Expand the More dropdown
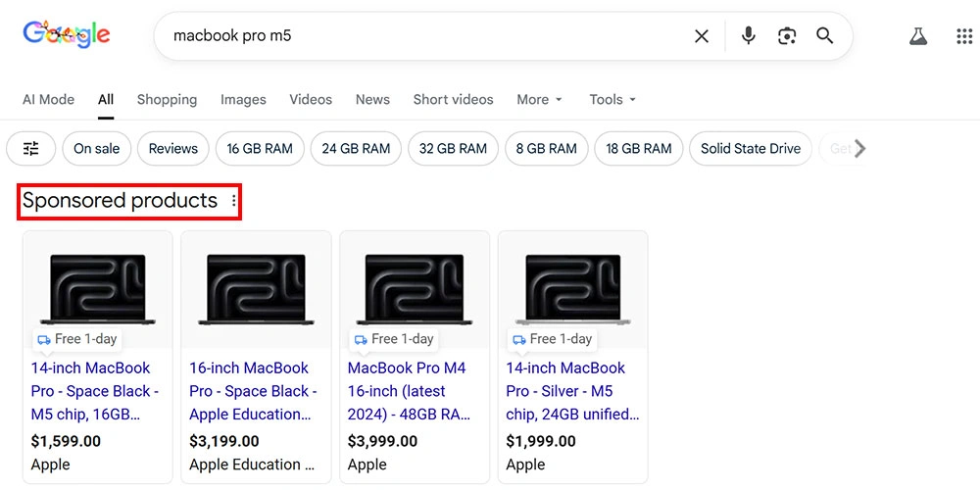The image size is (980, 490). tap(539, 99)
